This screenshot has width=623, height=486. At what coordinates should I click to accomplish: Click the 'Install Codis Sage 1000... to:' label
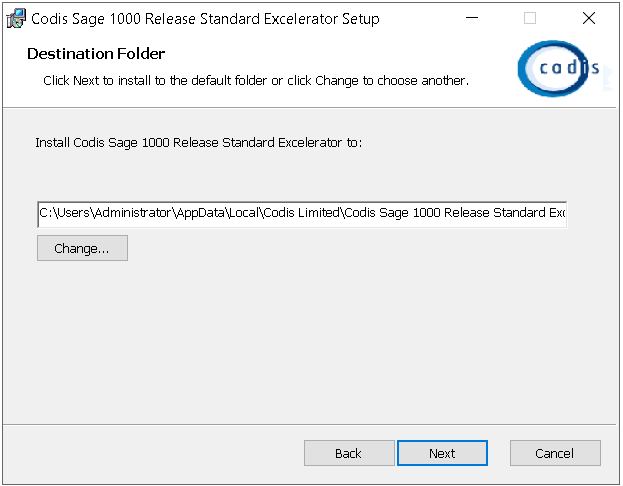click(x=199, y=143)
